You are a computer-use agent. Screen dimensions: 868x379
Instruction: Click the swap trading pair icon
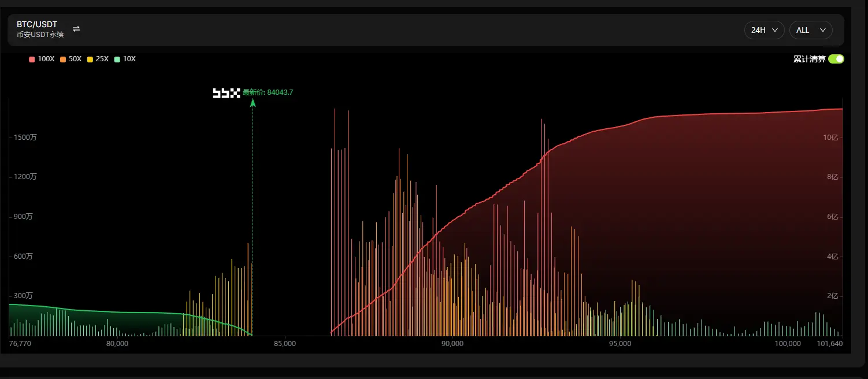(x=76, y=29)
